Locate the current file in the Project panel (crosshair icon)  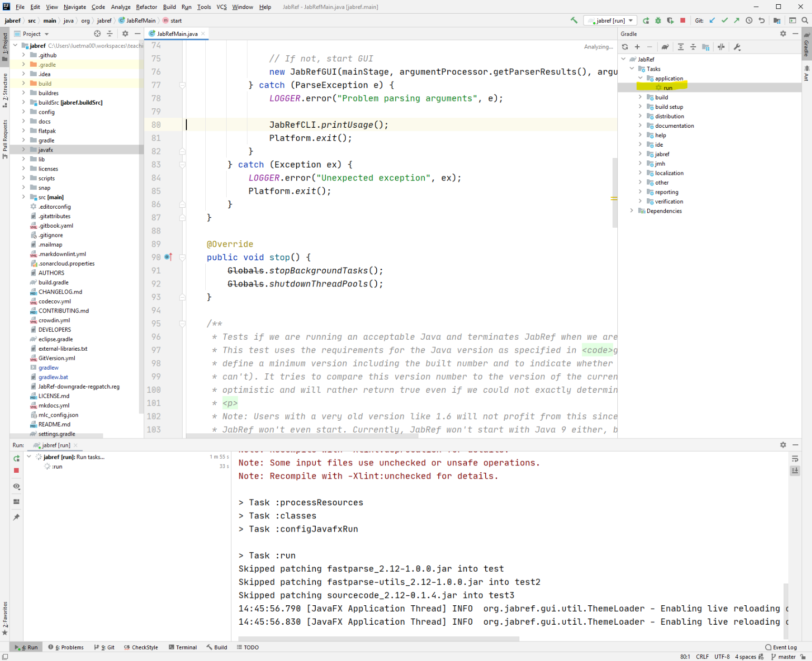coord(97,34)
